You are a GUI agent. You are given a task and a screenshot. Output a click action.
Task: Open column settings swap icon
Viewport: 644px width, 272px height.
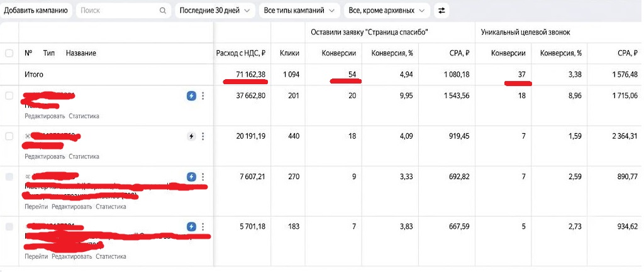point(441,11)
